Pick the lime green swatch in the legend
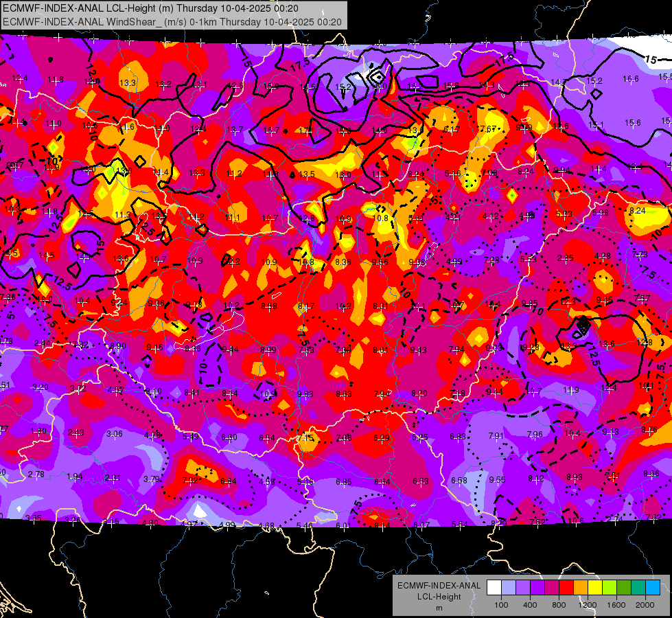 click(x=610, y=588)
